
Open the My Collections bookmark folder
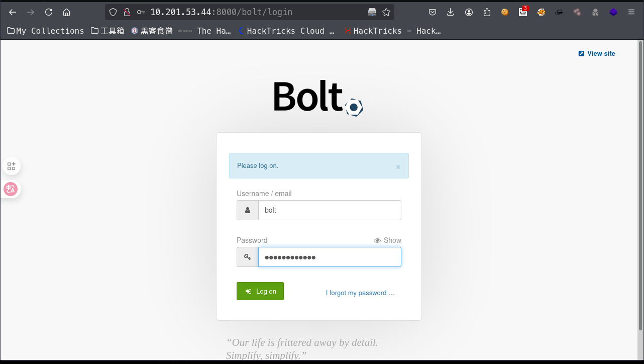[x=45, y=31]
